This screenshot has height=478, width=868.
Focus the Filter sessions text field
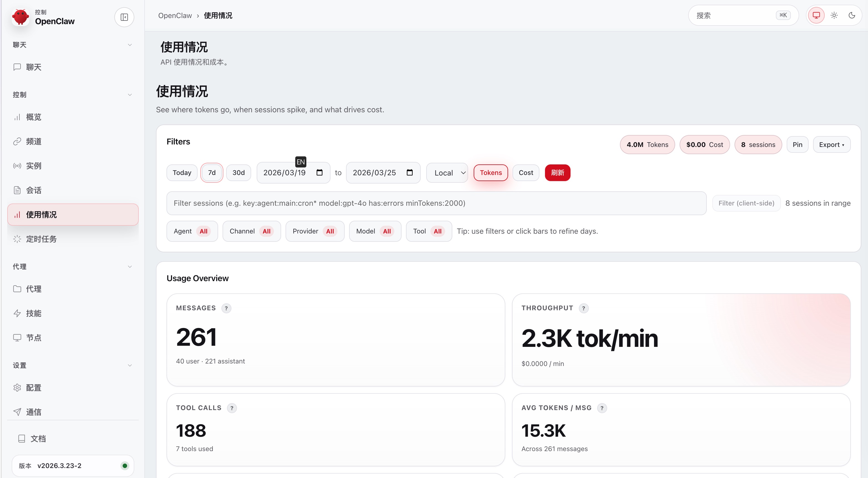(x=436, y=203)
